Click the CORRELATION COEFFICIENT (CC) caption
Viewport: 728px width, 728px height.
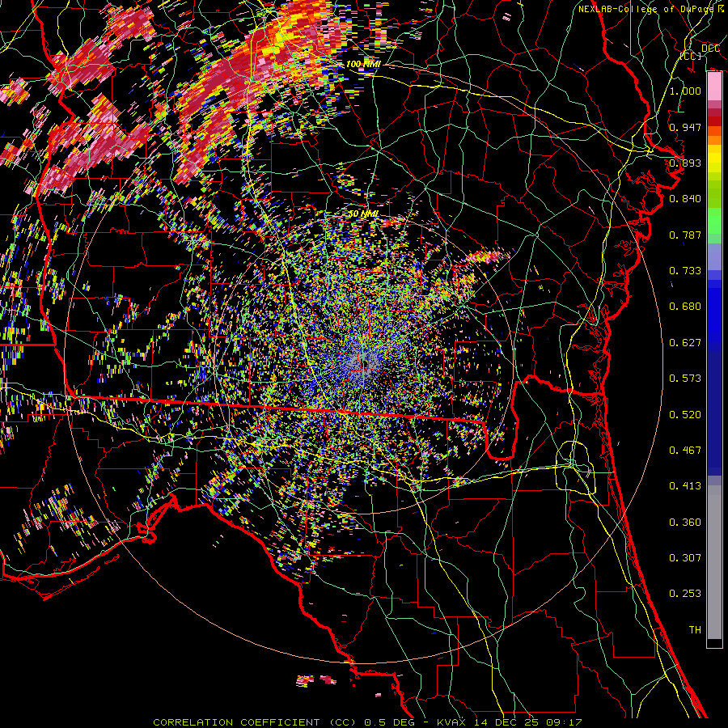click(255, 722)
